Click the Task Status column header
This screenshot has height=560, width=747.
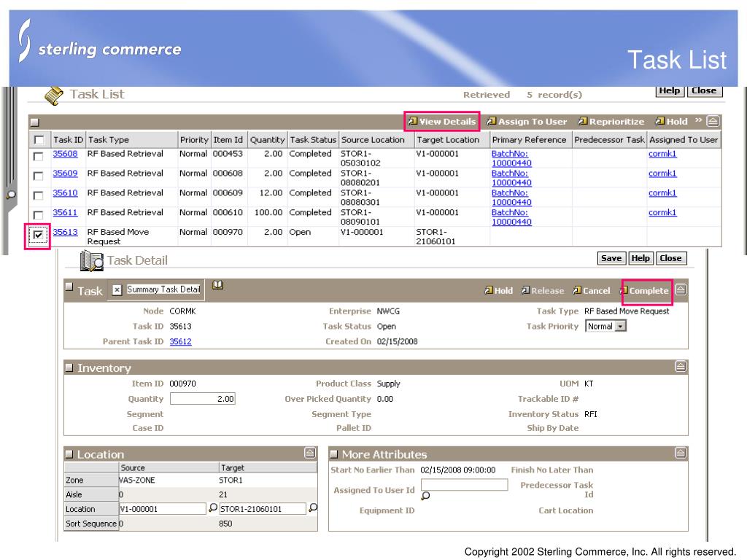[x=313, y=140]
